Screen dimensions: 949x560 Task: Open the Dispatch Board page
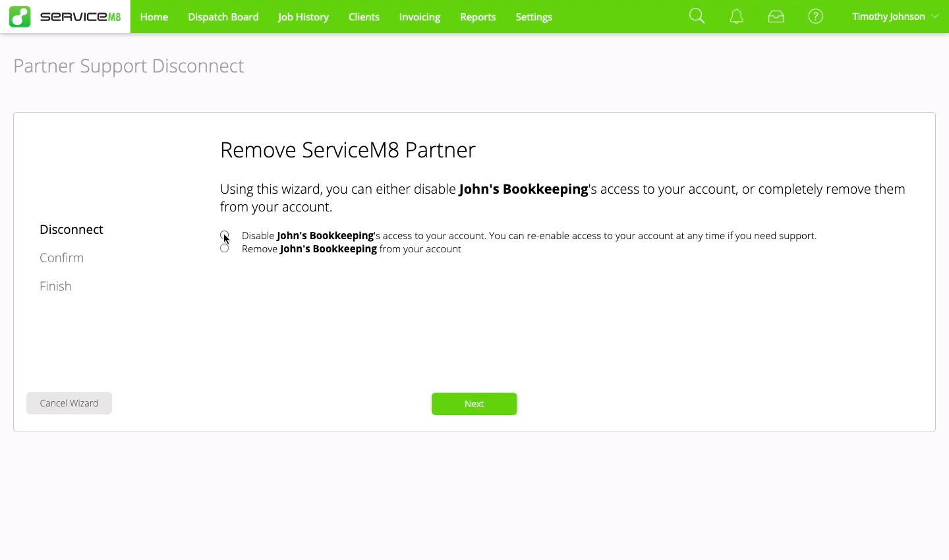[x=223, y=17]
